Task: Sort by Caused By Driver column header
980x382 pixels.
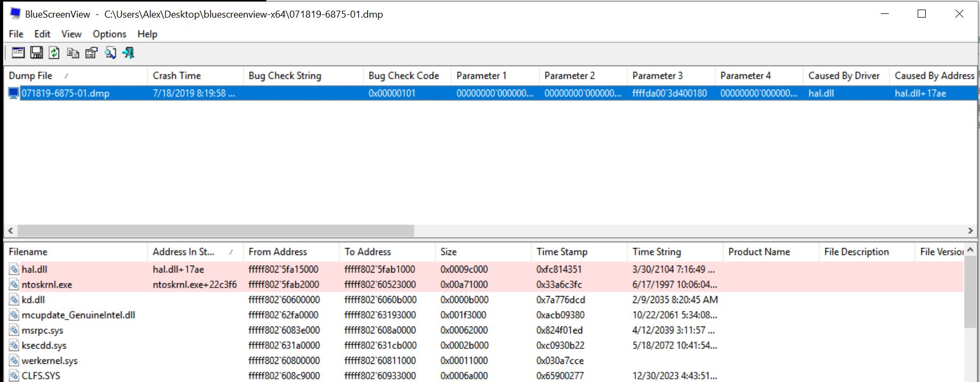Action: [846, 76]
